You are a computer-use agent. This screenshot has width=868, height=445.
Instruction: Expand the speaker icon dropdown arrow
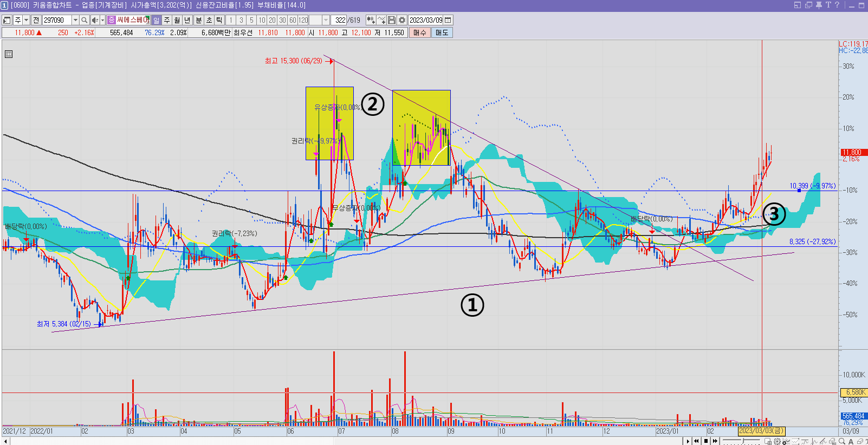coord(102,20)
